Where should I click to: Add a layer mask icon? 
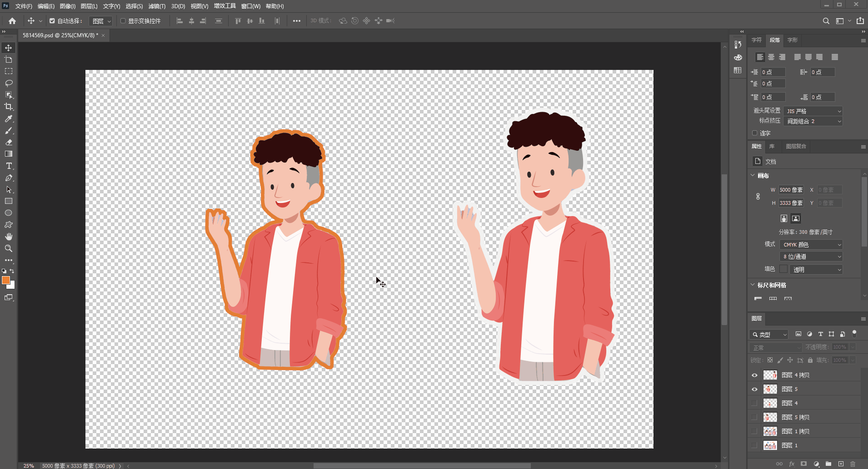coord(804,464)
